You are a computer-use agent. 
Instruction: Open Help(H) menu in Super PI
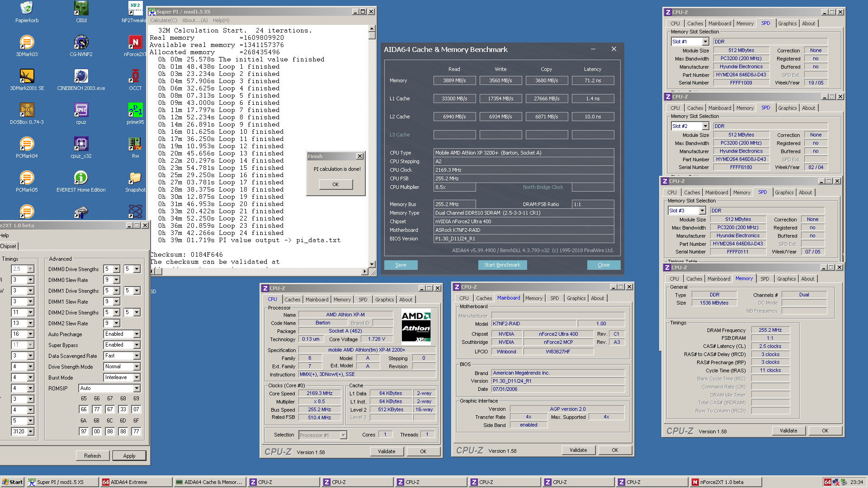point(221,20)
